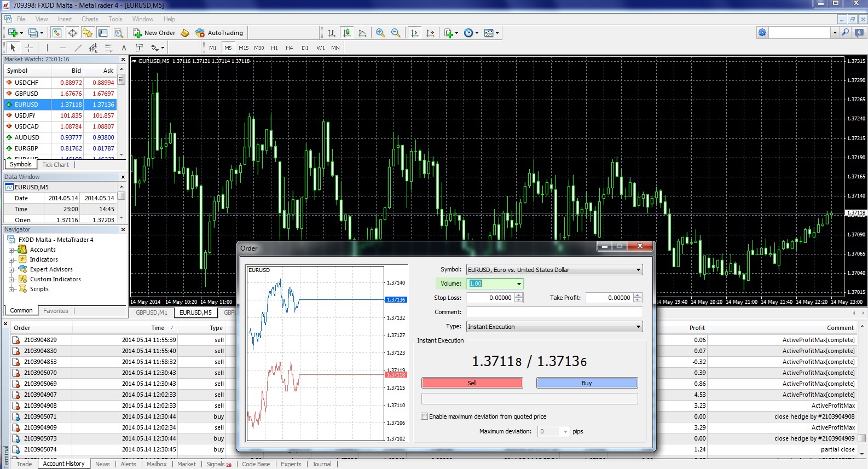Screen dimensions: 868x469
Task: Expand the Indicators tree node
Action: point(11,260)
